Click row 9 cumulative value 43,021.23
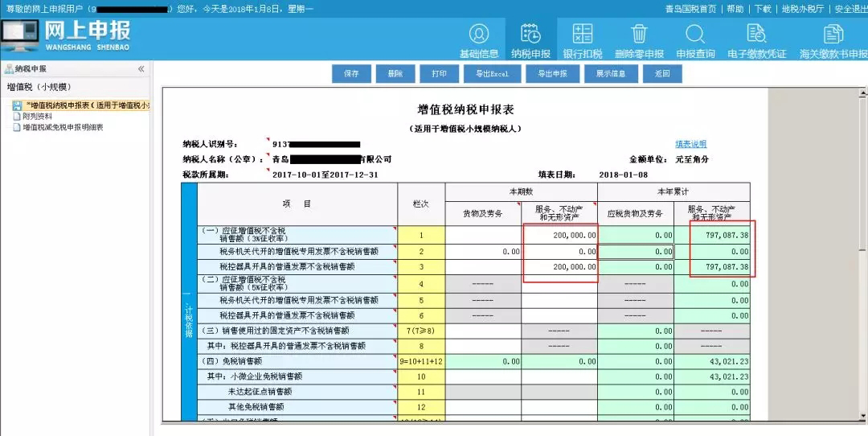The height and width of the screenshot is (436, 868). pyautogui.click(x=712, y=361)
